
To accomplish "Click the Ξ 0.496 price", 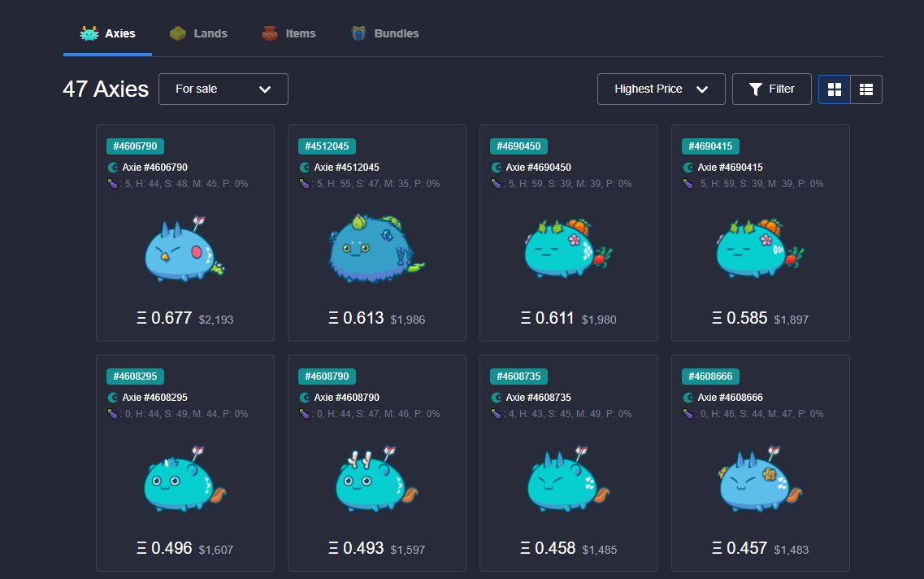I will 164,548.
